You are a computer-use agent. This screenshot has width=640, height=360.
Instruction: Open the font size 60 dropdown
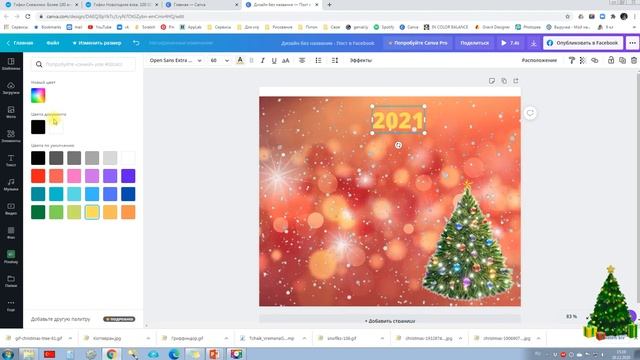219,60
